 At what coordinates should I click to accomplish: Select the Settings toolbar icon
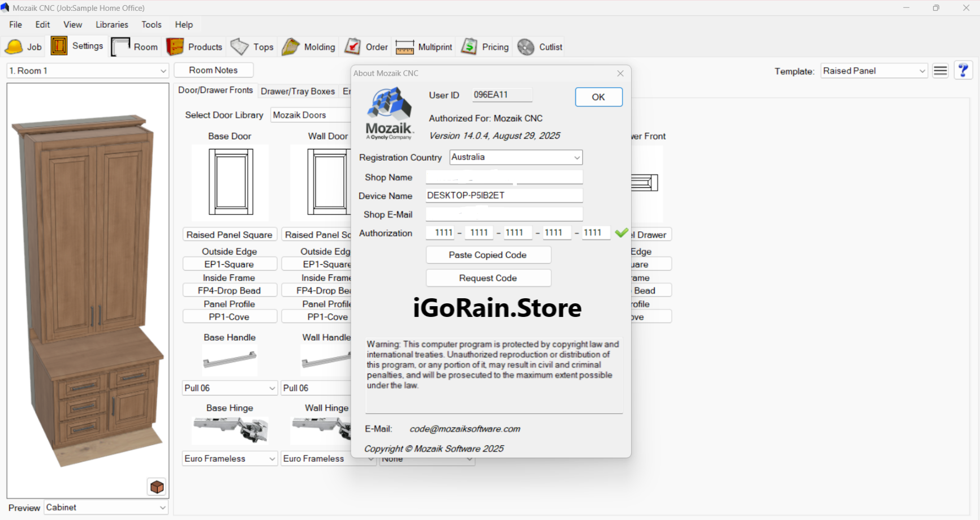[x=77, y=46]
